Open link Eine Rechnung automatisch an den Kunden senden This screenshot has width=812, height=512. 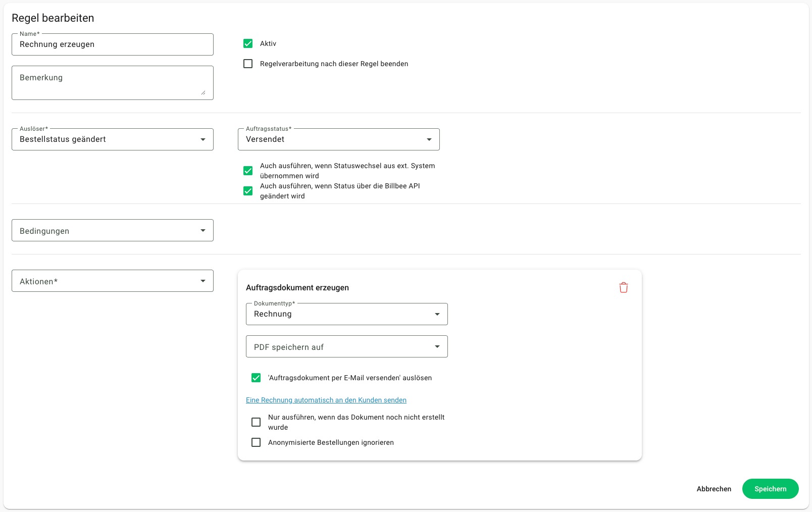coord(326,400)
